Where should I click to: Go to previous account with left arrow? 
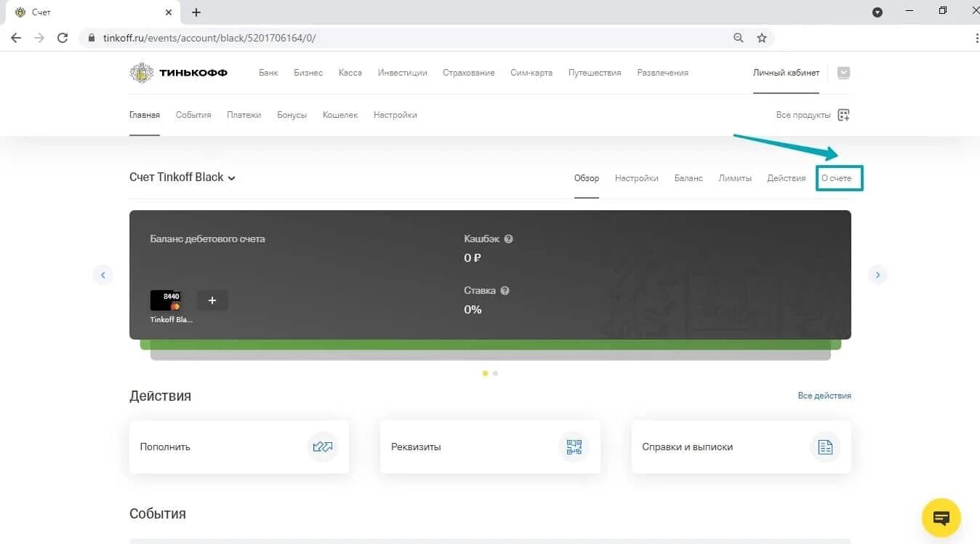pyautogui.click(x=103, y=275)
